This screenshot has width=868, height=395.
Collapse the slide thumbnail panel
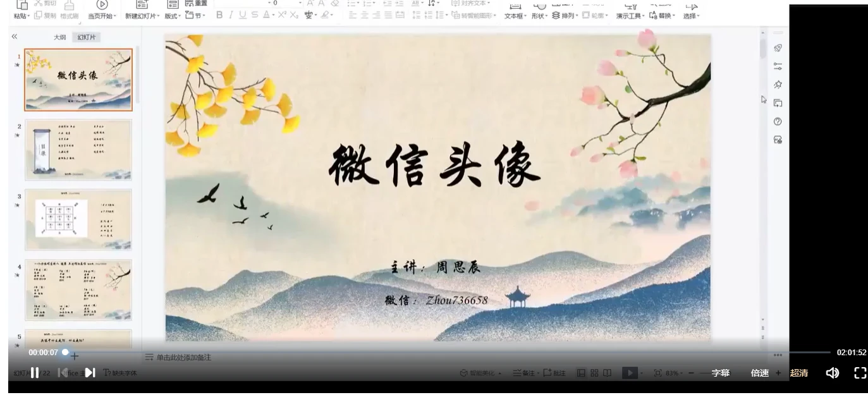click(x=14, y=37)
